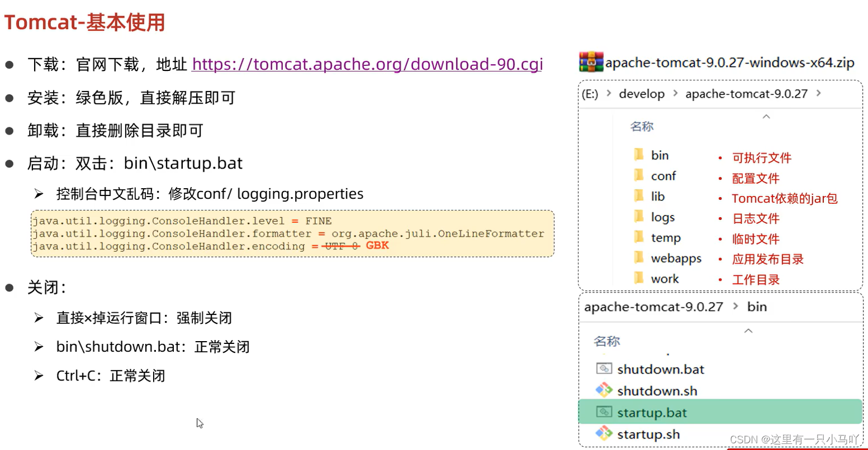Click the conf folder icon
The image size is (868, 450).
pyautogui.click(x=639, y=175)
